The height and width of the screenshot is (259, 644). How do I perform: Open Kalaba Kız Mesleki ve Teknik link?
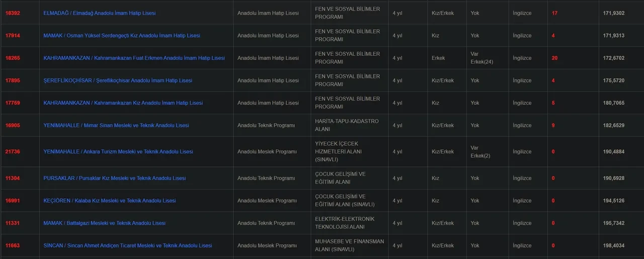pos(110,201)
